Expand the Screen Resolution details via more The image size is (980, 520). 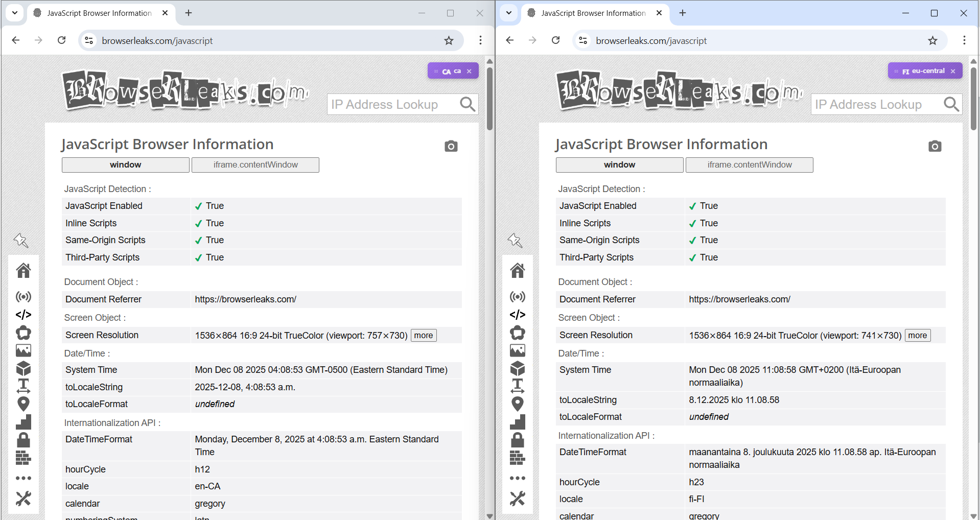tap(423, 335)
